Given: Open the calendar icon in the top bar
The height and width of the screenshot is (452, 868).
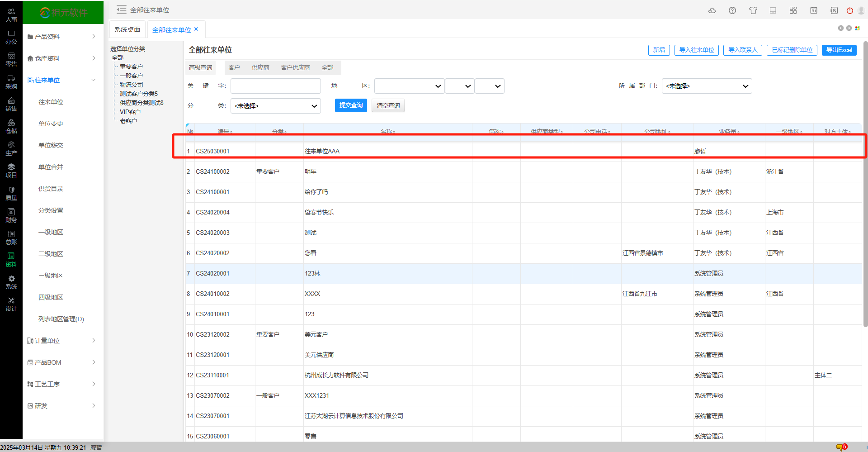Looking at the screenshot, I should pyautogui.click(x=814, y=10).
